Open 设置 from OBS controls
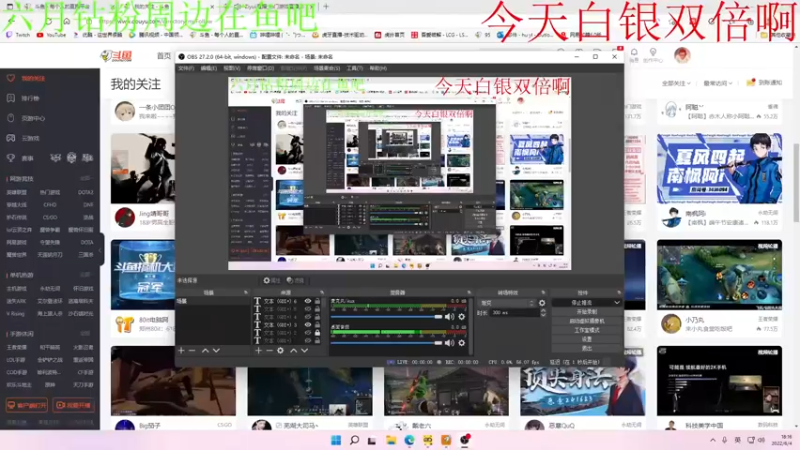Screen dimensions: 800x450 click(587, 339)
